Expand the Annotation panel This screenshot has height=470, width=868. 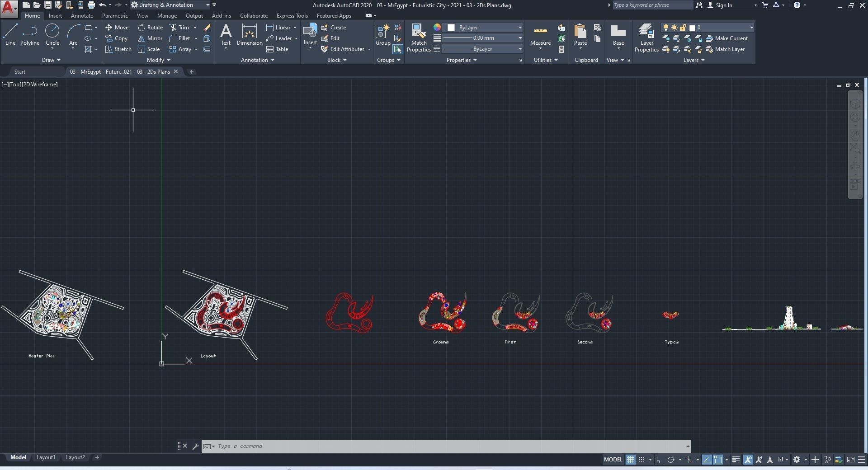click(258, 60)
